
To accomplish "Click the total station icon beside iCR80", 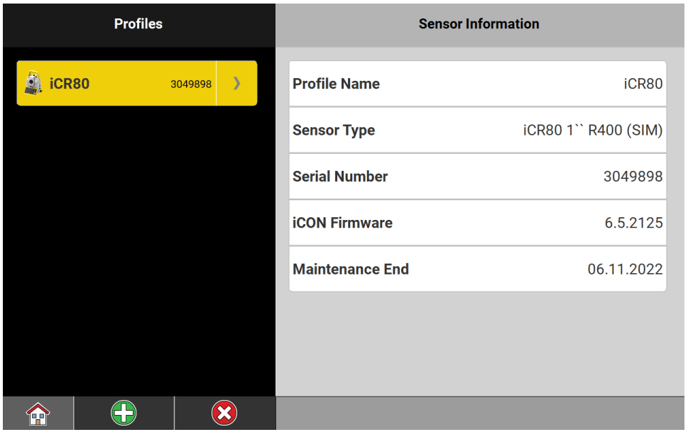I will pos(34,83).
